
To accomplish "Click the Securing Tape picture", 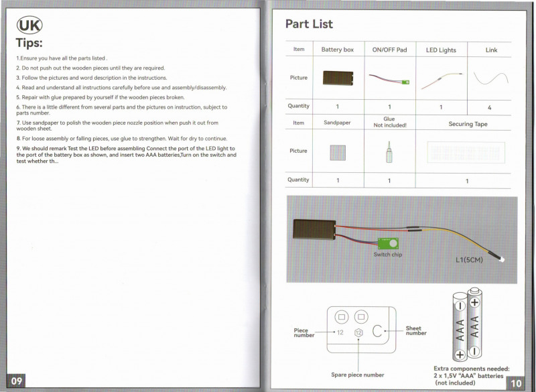I will click(466, 152).
